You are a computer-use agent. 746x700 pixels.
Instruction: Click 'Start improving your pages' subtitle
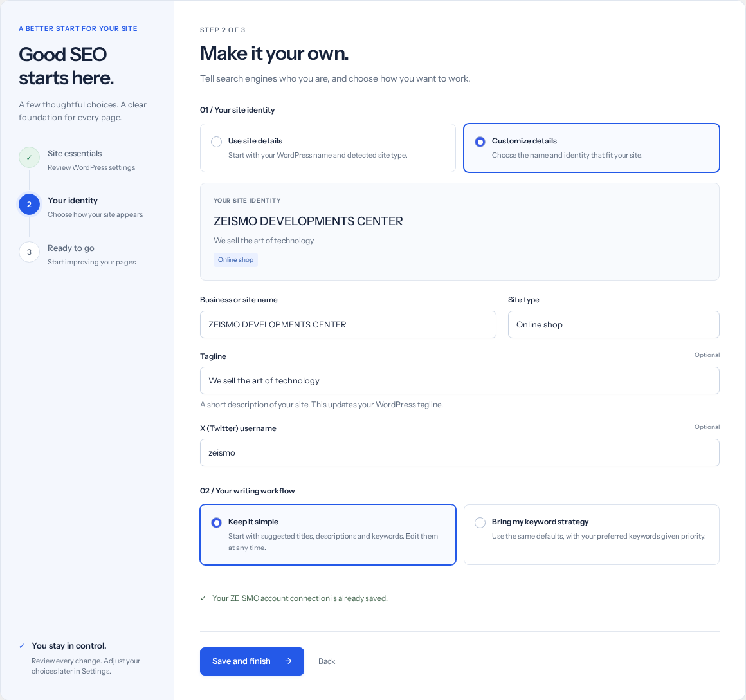point(92,262)
